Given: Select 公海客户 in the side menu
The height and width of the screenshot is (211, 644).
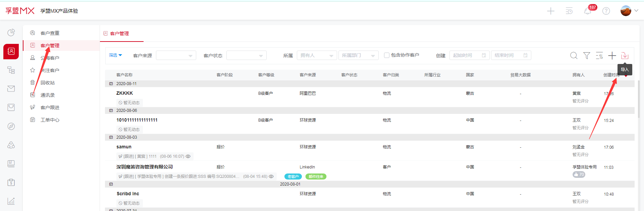Looking at the screenshot, I should point(50,58).
